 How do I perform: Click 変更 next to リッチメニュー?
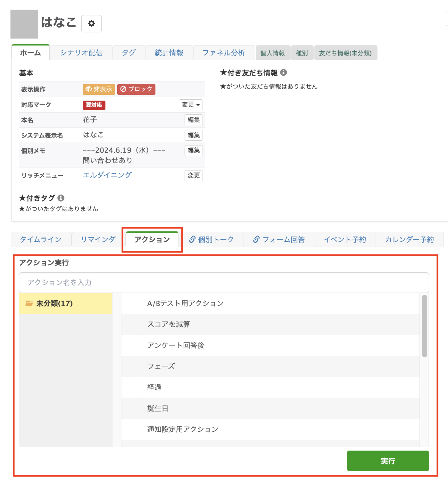pyautogui.click(x=194, y=175)
